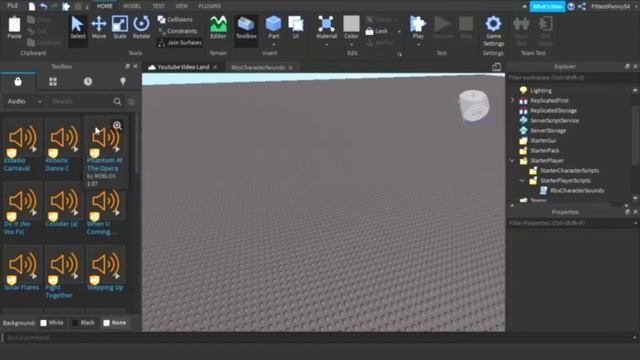Open the Recent tab in Toolbox
640x360 pixels.
88,82
